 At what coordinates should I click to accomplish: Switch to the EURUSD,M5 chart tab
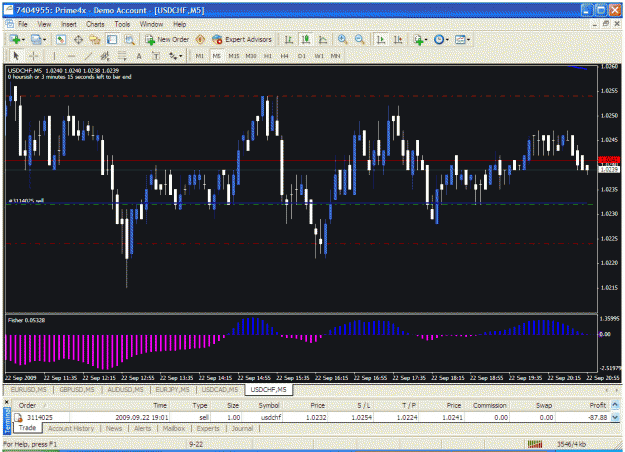28,389
